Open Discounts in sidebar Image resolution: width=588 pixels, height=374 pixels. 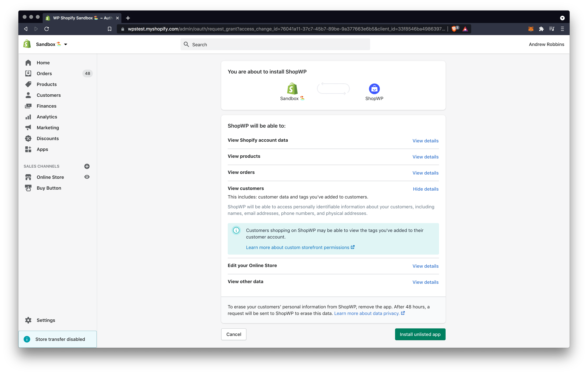point(48,138)
